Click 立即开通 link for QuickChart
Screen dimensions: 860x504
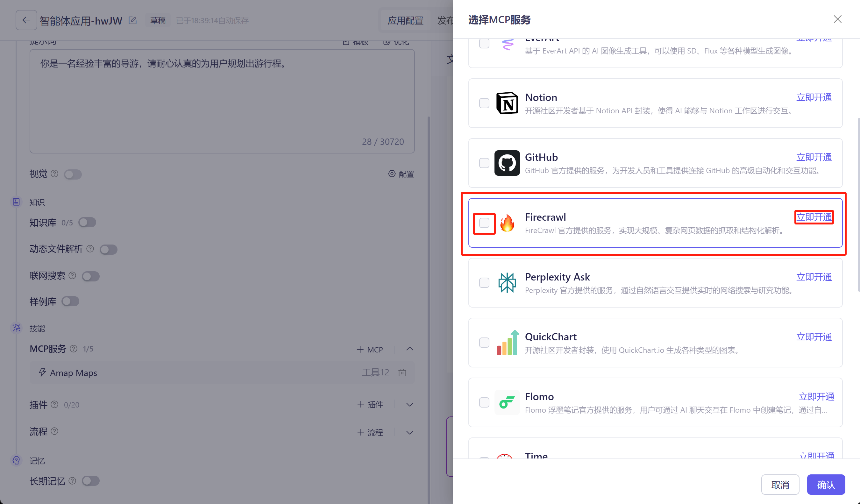pyautogui.click(x=814, y=337)
